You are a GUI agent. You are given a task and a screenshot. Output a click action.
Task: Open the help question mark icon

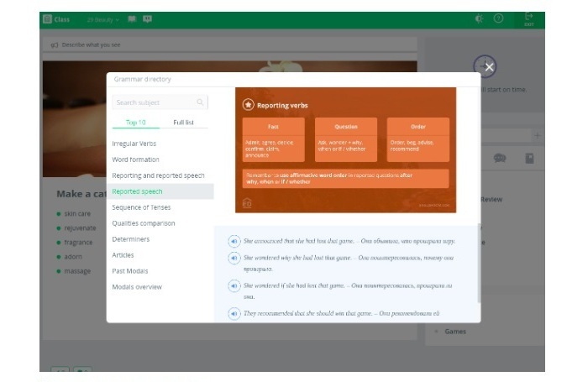(498, 18)
